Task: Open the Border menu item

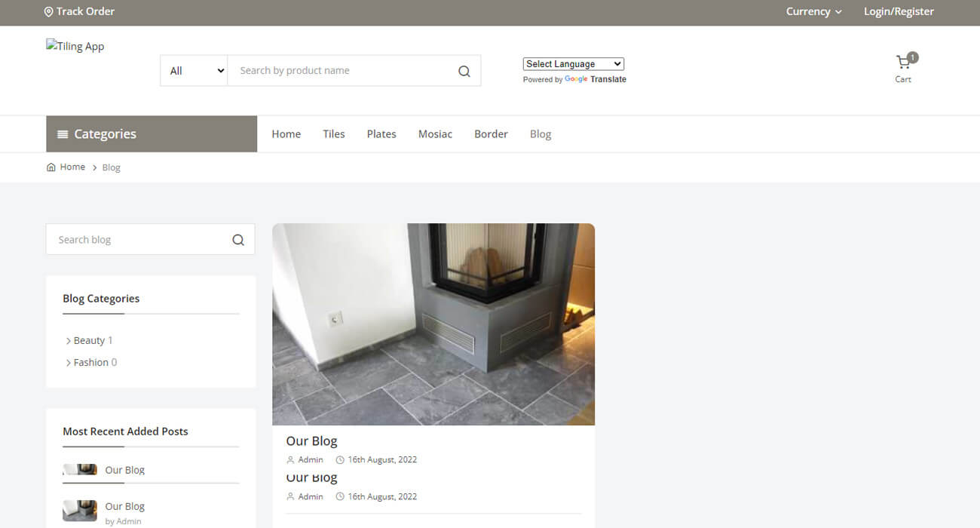Action: click(x=492, y=134)
